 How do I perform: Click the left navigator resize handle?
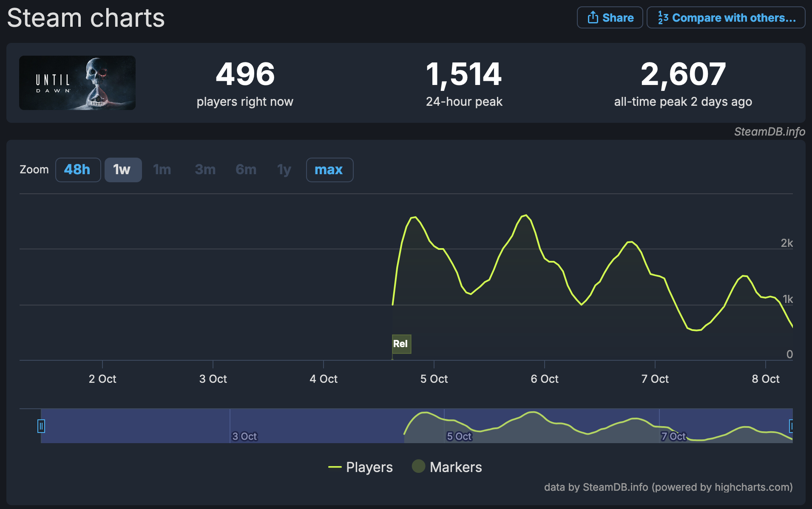click(41, 426)
